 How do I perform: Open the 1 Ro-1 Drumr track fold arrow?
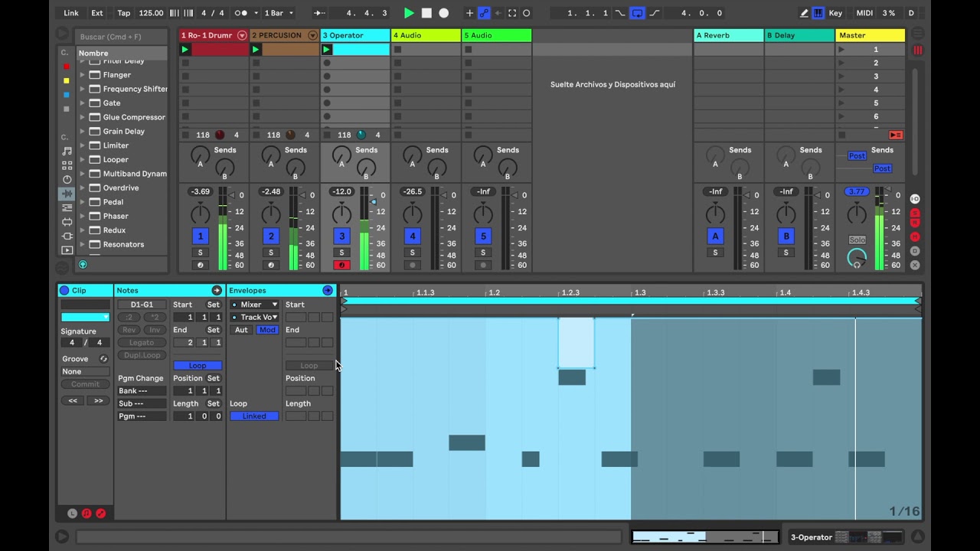242,35
